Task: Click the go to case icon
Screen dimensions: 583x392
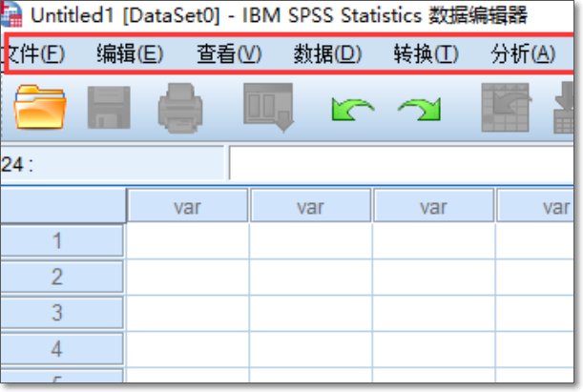Action: (506, 108)
